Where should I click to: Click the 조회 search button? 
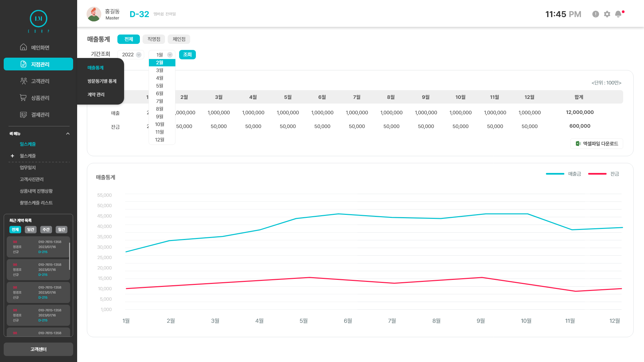[187, 55]
